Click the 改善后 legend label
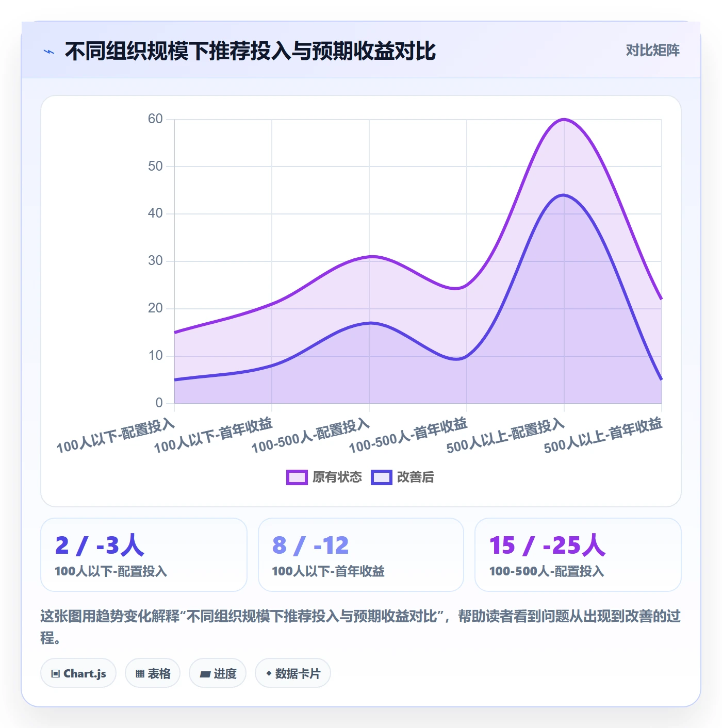 pos(416,477)
